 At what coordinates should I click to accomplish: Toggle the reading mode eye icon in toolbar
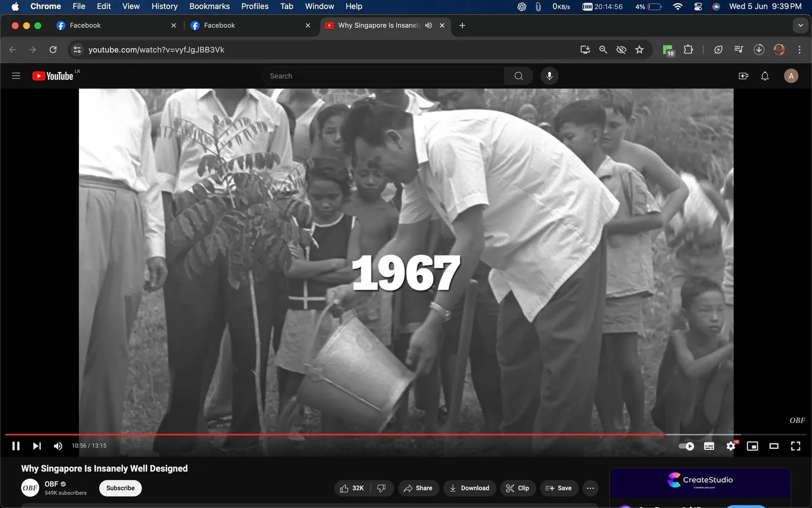[621, 49]
